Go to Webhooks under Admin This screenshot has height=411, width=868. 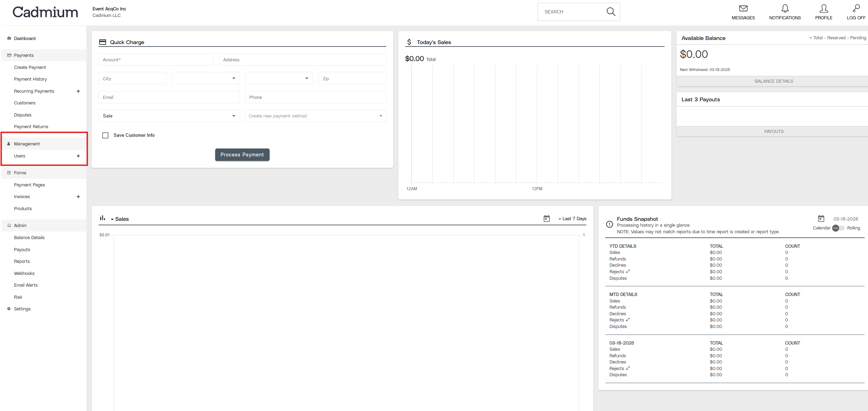(x=24, y=274)
